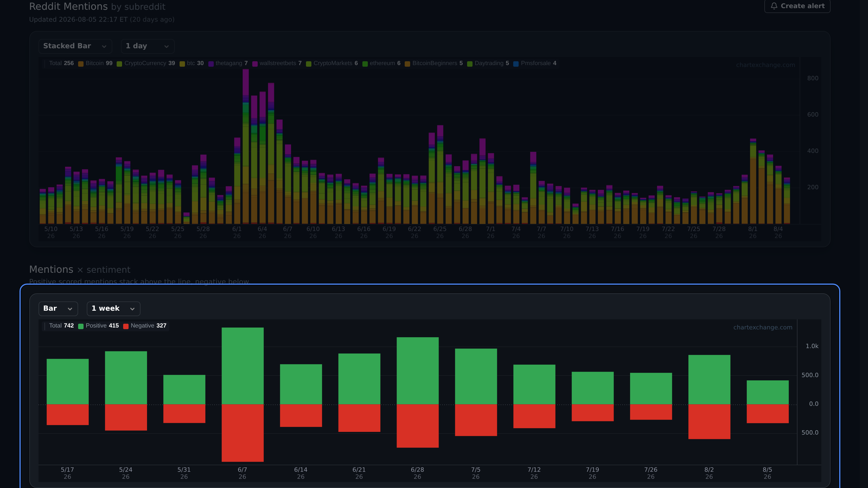The width and height of the screenshot is (868, 488).
Task: Click the Total 256 legend label
Action: (61, 63)
